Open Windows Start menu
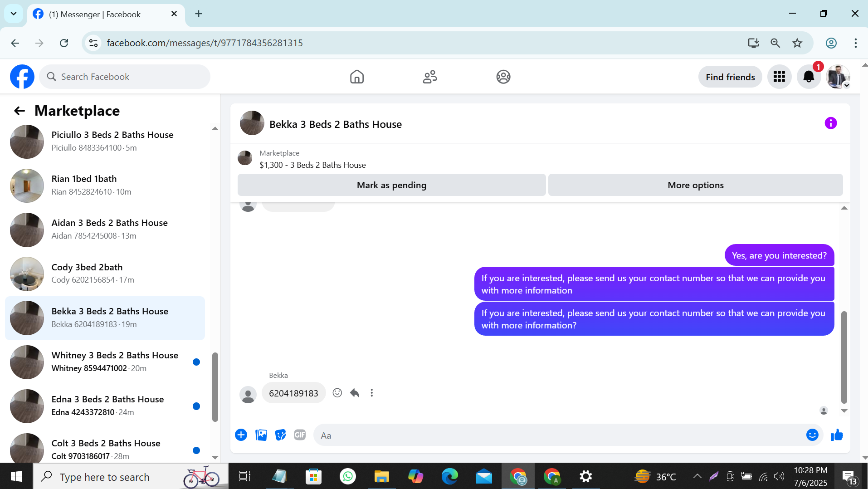This screenshot has width=868, height=489. point(16,476)
